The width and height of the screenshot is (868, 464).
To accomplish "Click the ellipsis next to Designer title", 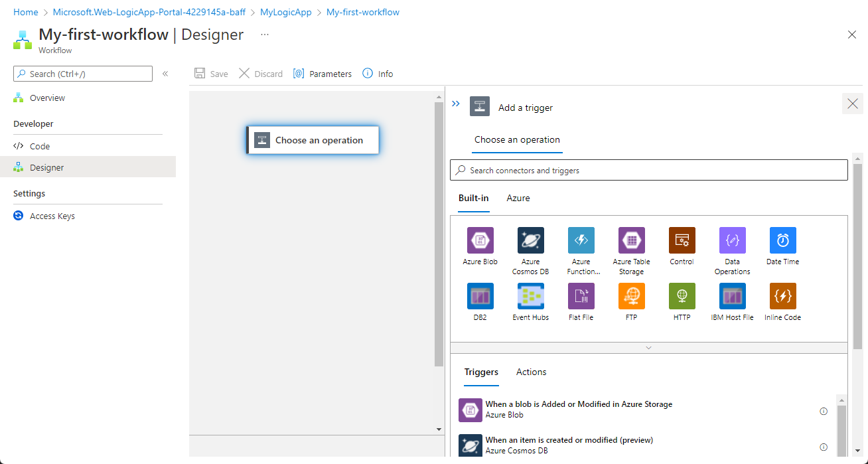I will coord(265,35).
